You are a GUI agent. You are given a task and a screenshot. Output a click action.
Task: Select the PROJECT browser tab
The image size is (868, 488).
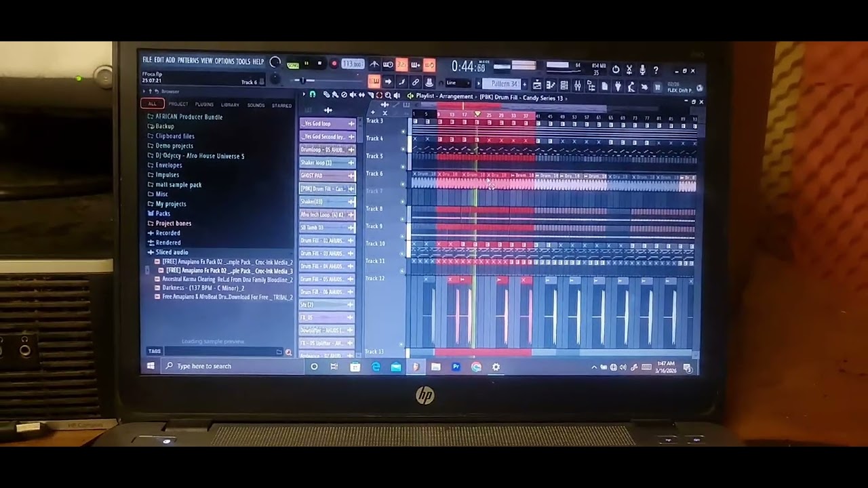pos(178,104)
